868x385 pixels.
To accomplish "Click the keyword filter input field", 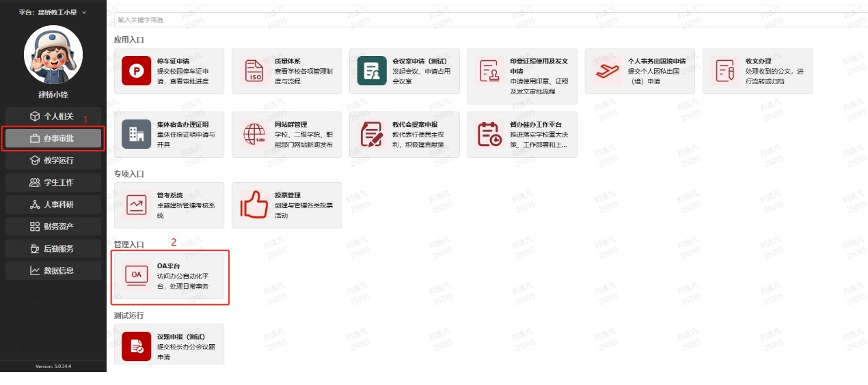I will tap(478, 20).
